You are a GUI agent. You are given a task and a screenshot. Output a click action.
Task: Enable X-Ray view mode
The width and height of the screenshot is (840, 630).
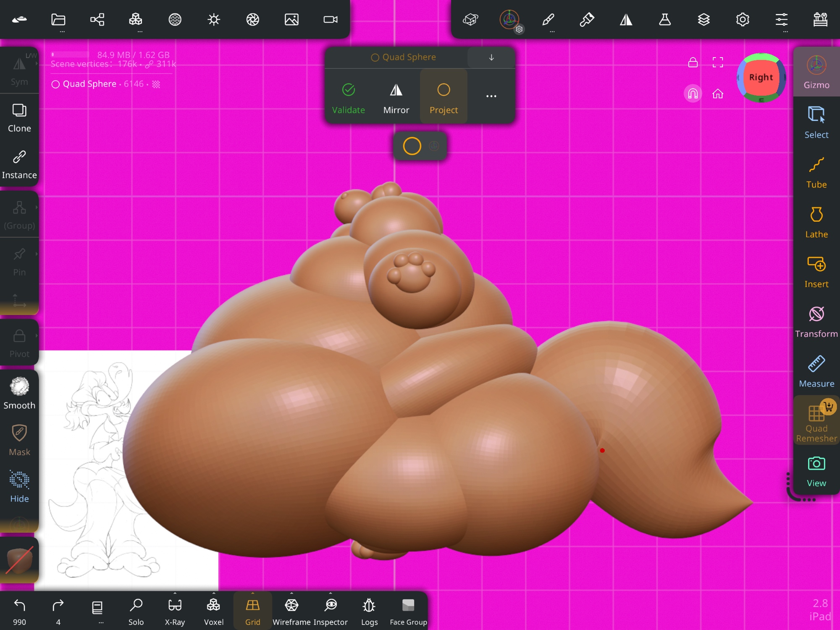click(175, 611)
